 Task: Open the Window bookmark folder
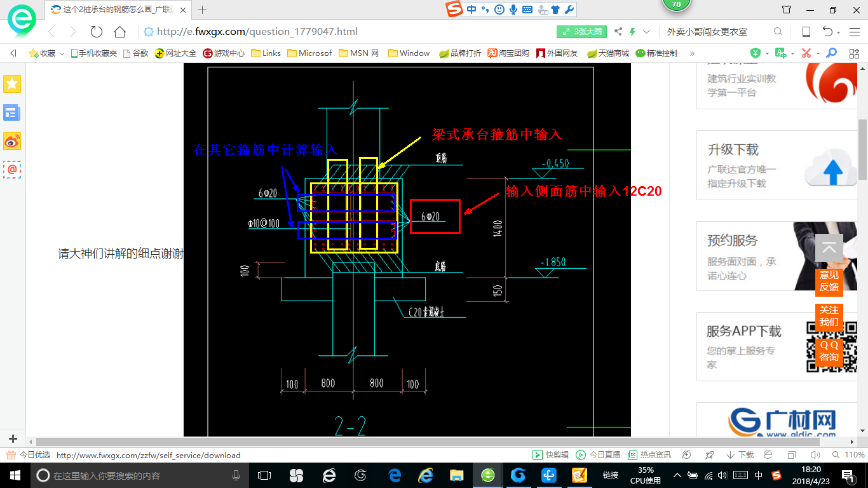(x=409, y=53)
